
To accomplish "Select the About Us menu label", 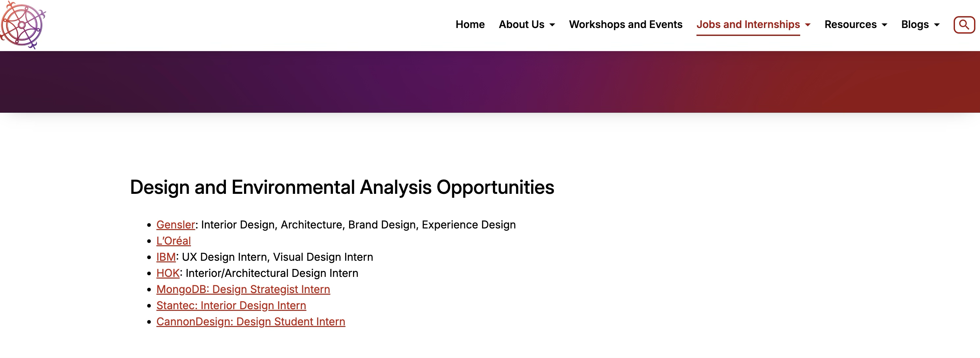I will click(522, 24).
